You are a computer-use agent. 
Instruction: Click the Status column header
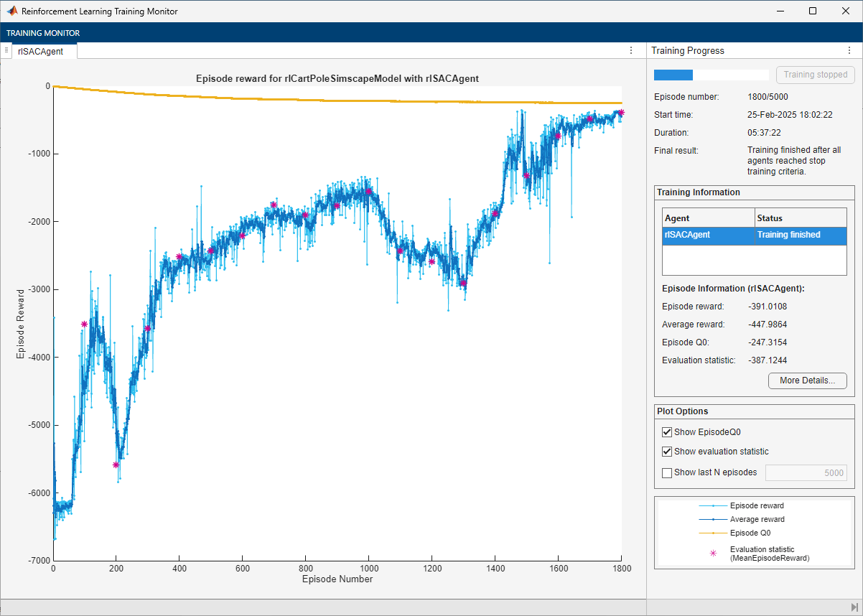coord(801,218)
